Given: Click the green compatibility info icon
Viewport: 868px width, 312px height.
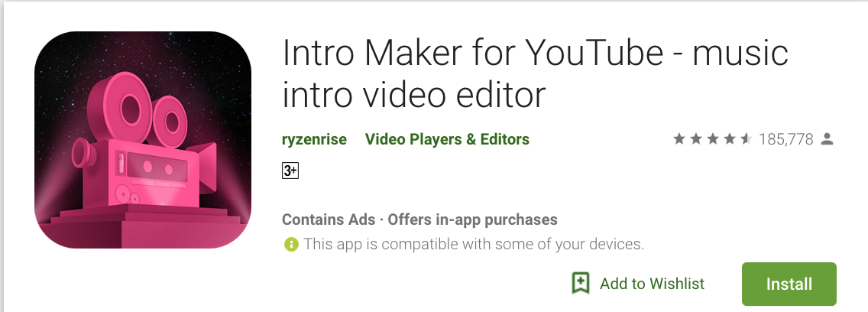Looking at the screenshot, I should point(291,244).
